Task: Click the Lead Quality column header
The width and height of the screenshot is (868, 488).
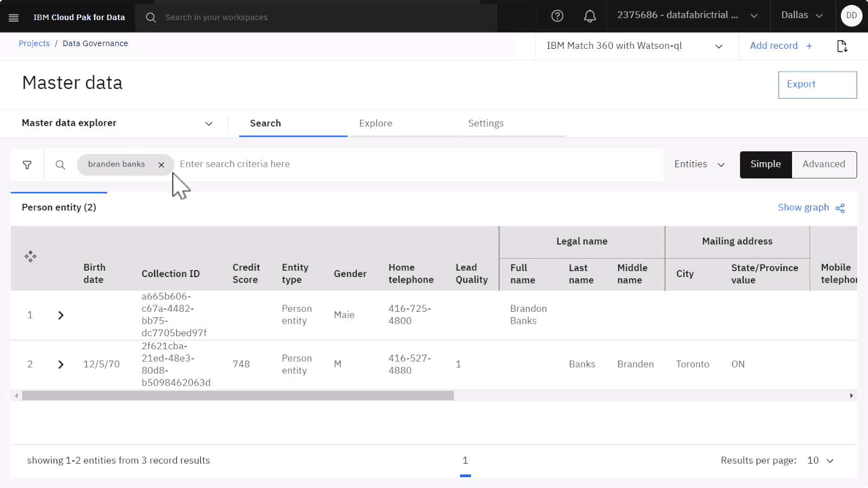Action: pos(471,274)
